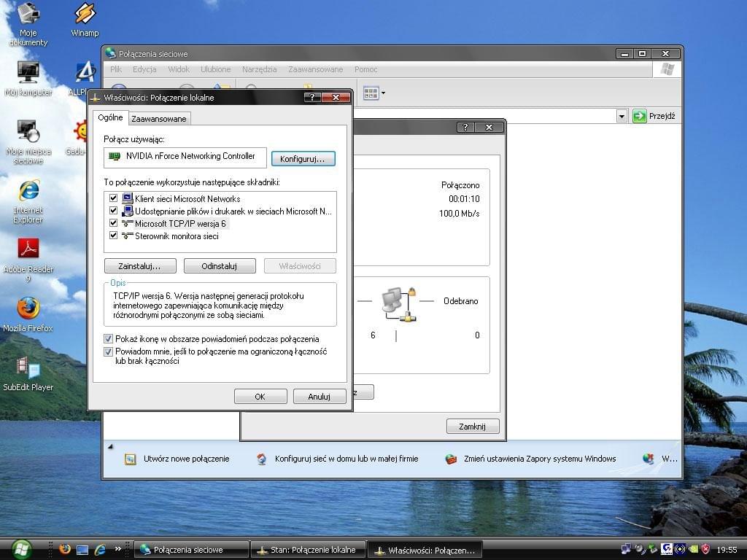Open the Ulubione menu

click(215, 69)
